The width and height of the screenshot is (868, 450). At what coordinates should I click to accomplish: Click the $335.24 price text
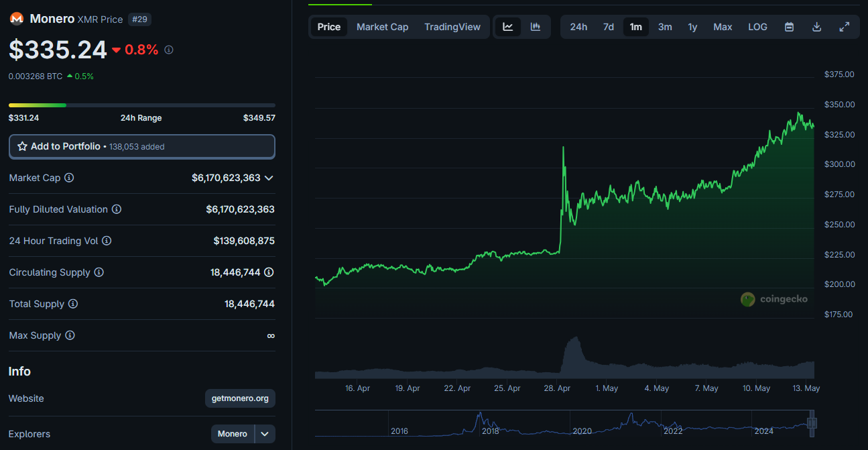(x=58, y=50)
